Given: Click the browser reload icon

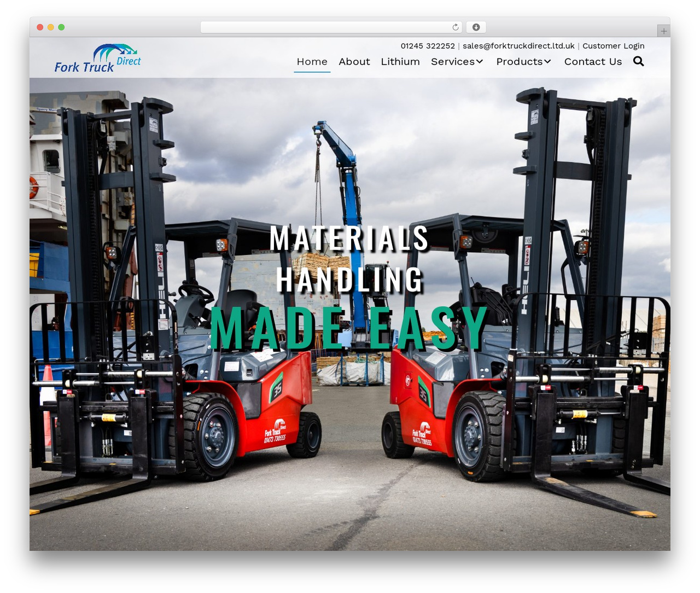Looking at the screenshot, I should pyautogui.click(x=456, y=27).
